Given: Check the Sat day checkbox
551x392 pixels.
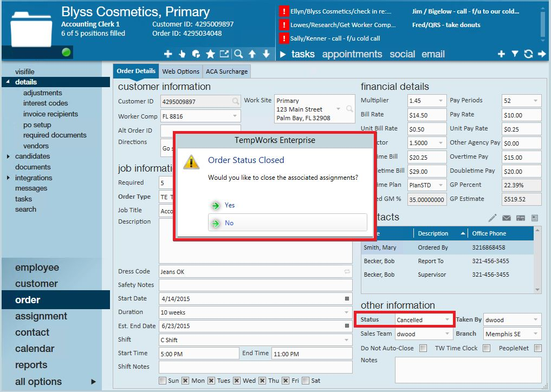Looking at the screenshot, I should [306, 381].
